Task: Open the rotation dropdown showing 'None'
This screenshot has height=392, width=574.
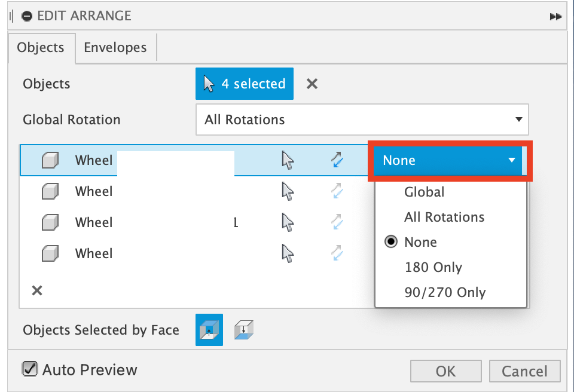Action: (449, 160)
